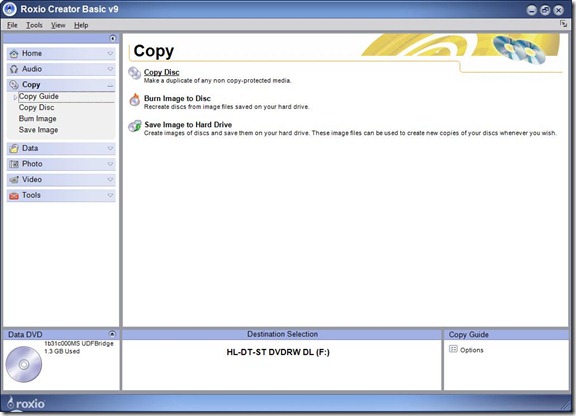The width and height of the screenshot is (576, 416).
Task: Click the Home house icon in sidebar
Action: point(14,54)
